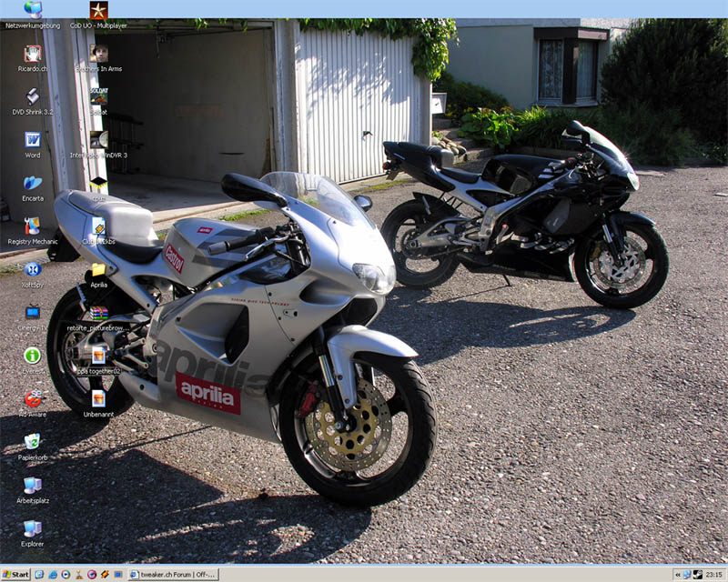This screenshot has width=728, height=582.
Task: Open the Arbeitsplatz icon
Action: [x=33, y=486]
